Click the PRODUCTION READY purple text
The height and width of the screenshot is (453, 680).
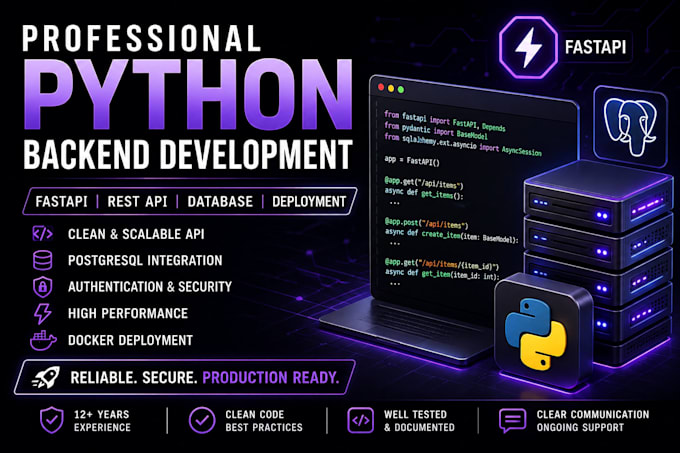pyautogui.click(x=270, y=378)
